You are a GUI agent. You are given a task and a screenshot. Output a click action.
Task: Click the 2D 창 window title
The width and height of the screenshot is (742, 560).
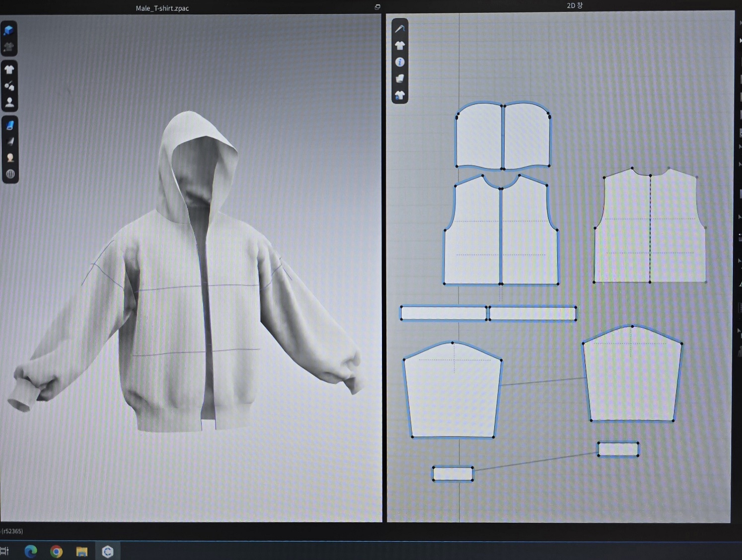coord(574,5)
